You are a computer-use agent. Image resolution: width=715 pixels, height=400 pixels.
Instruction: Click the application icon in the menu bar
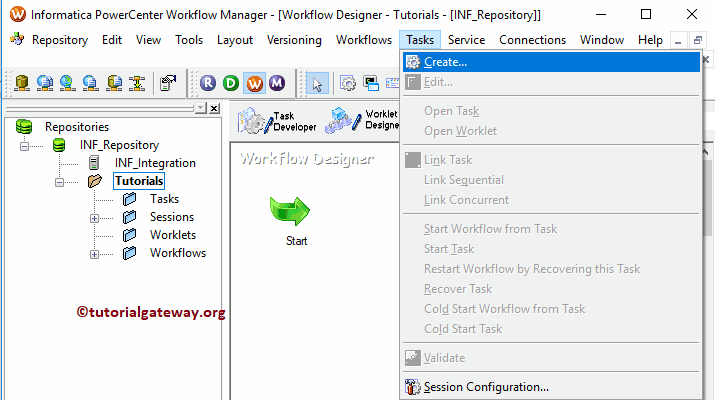(x=17, y=39)
